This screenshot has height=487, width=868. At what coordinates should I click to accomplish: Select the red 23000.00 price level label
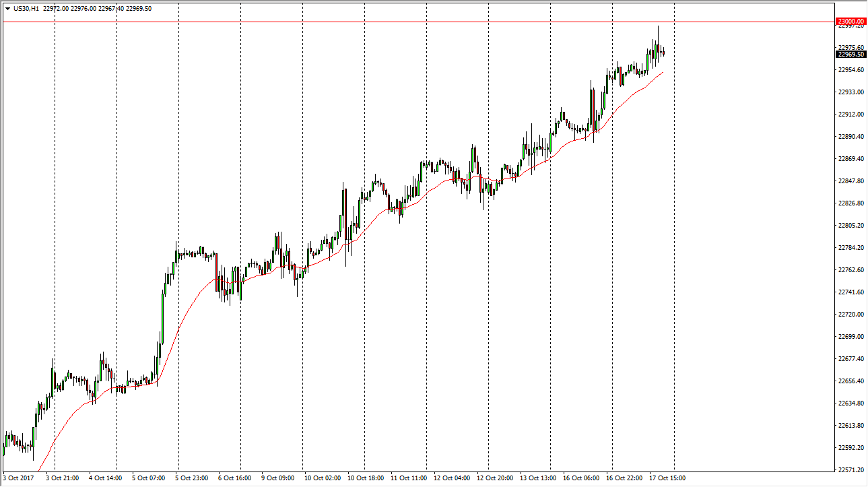(851, 22)
